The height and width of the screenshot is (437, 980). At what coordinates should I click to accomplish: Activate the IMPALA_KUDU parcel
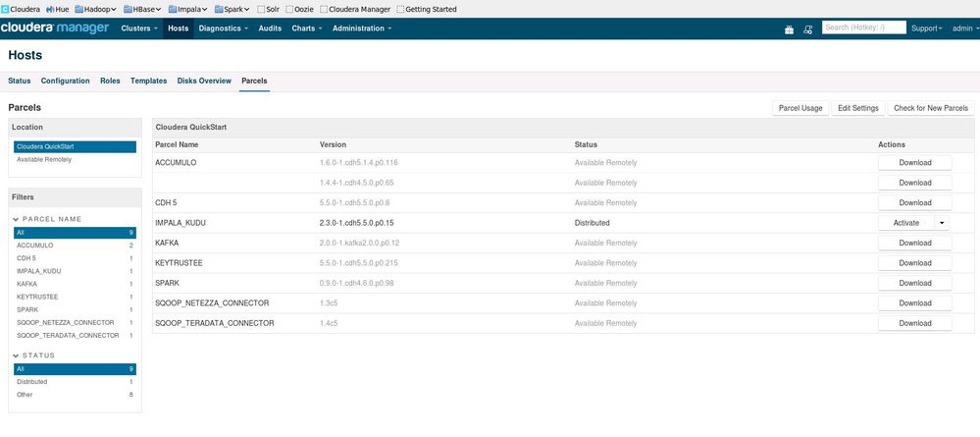(906, 223)
